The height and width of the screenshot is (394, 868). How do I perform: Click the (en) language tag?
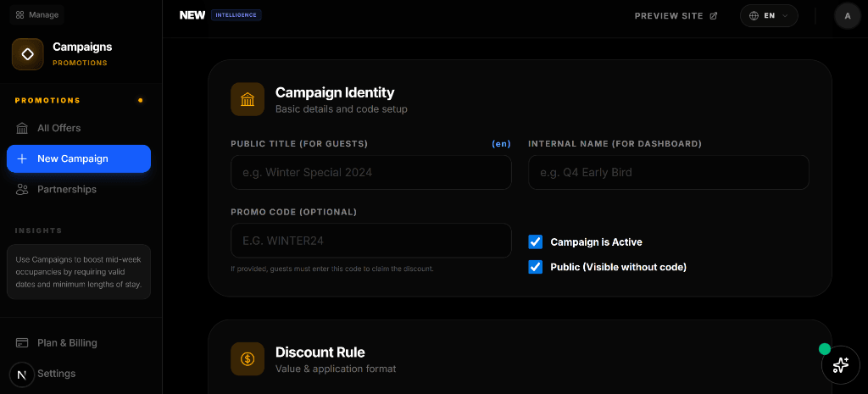pyautogui.click(x=501, y=144)
